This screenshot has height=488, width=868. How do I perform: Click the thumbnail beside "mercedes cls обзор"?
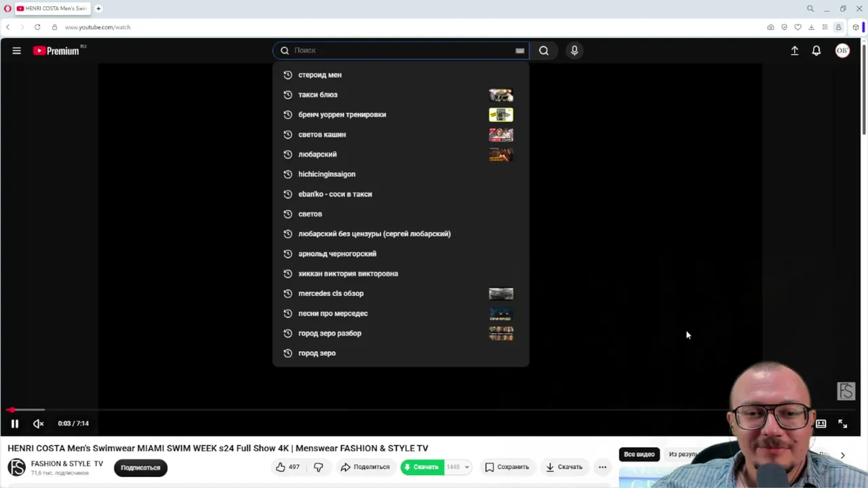[501, 293]
